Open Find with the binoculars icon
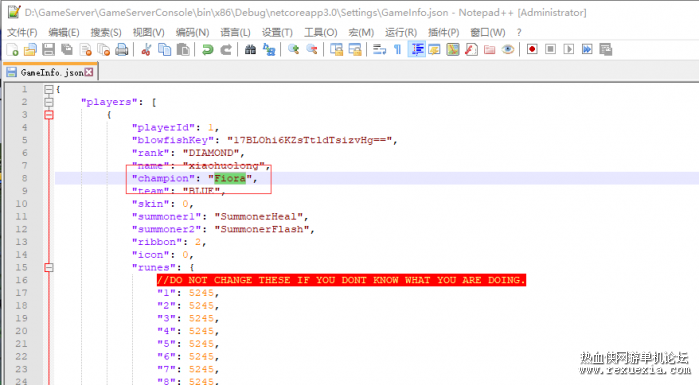 [250, 49]
